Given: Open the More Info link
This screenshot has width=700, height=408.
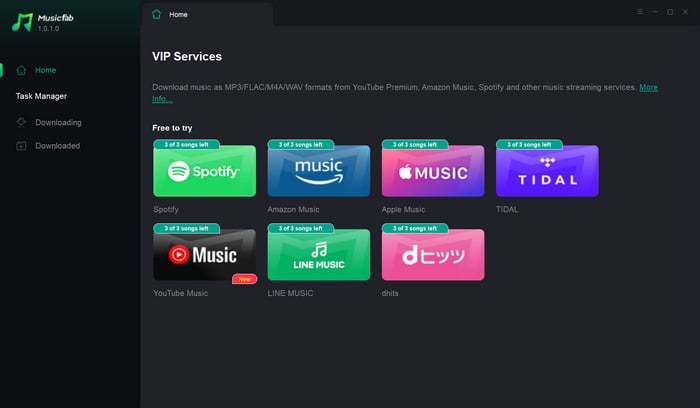Looking at the screenshot, I should (x=648, y=87).
